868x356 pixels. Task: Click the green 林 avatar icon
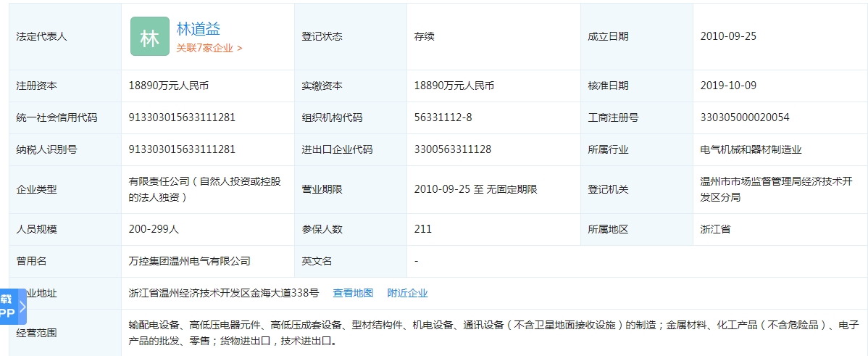click(150, 37)
